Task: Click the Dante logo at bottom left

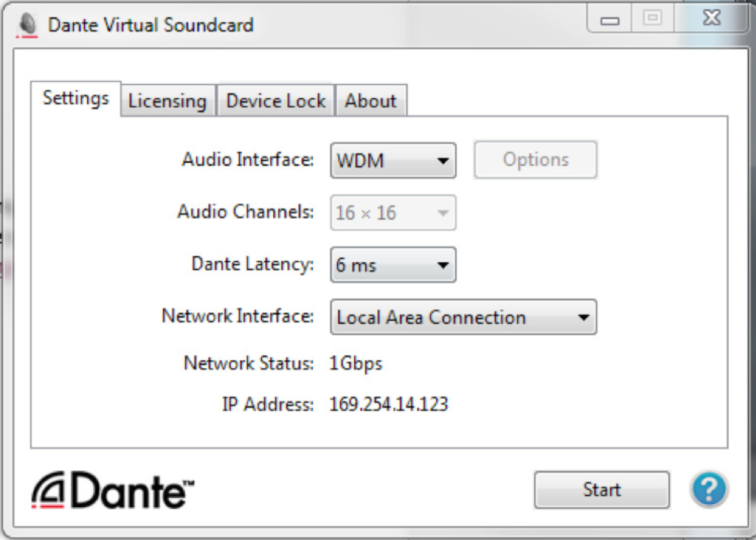Action: point(113,490)
